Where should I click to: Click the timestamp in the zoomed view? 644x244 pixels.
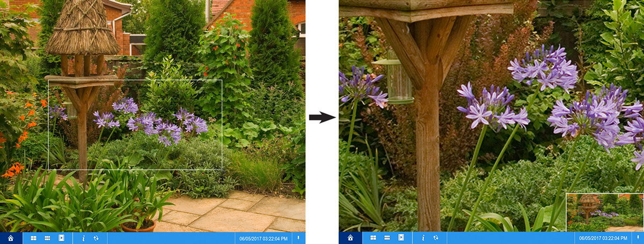(603, 238)
